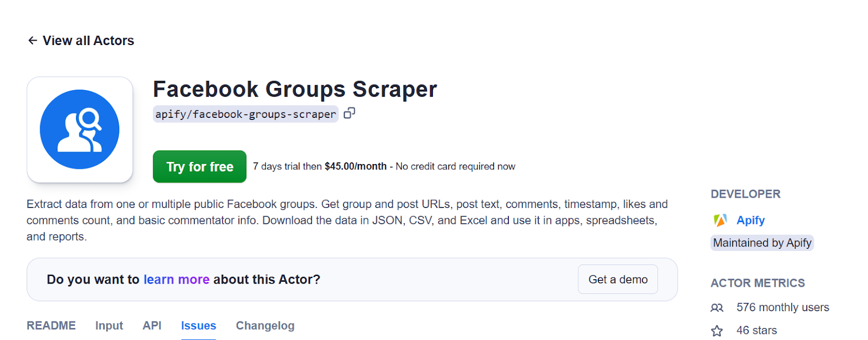Screen dimensions: 868x340
Task: Go back via View all Actors link
Action: [x=88, y=41]
